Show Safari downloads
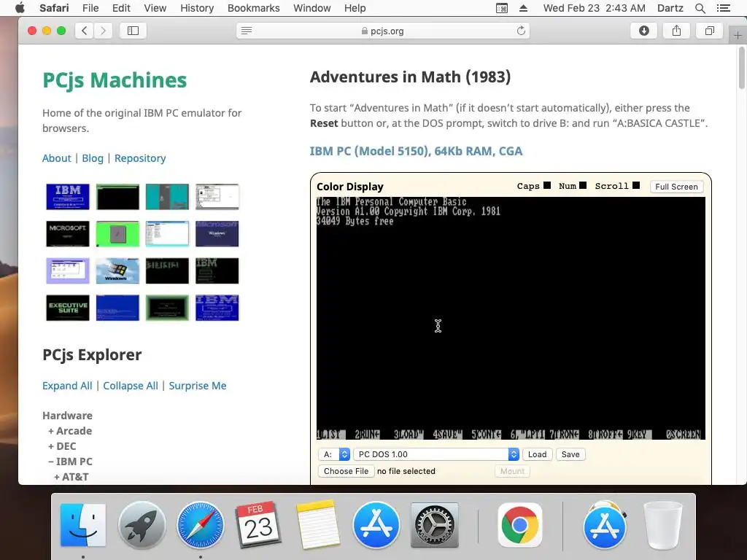Screen dimensions: 747x560 pos(643,31)
